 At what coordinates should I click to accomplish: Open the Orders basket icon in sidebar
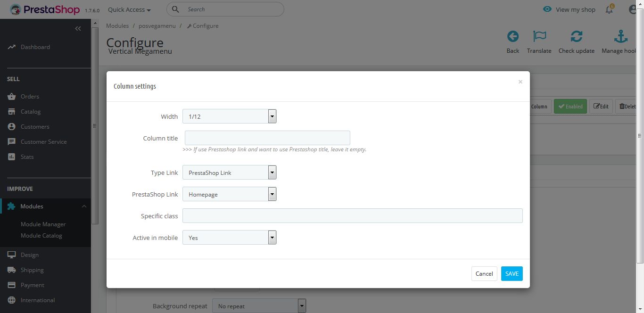(x=12, y=97)
